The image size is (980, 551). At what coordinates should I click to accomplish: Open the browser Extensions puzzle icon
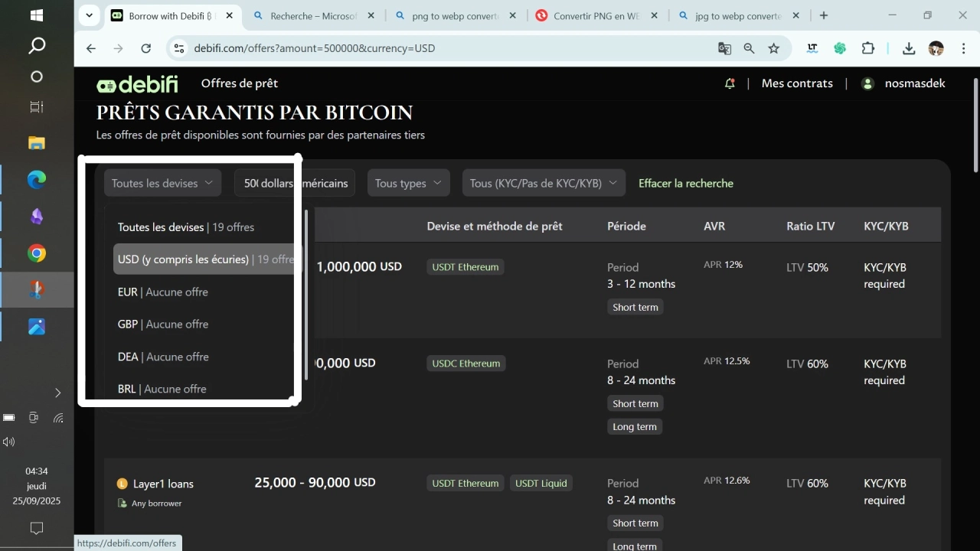[867, 48]
